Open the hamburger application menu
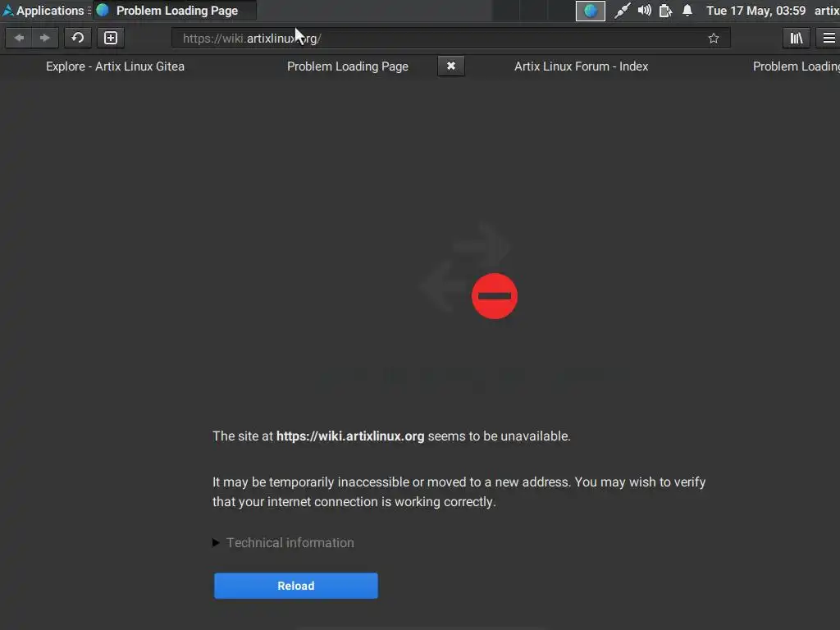This screenshot has width=840, height=630. [x=829, y=38]
